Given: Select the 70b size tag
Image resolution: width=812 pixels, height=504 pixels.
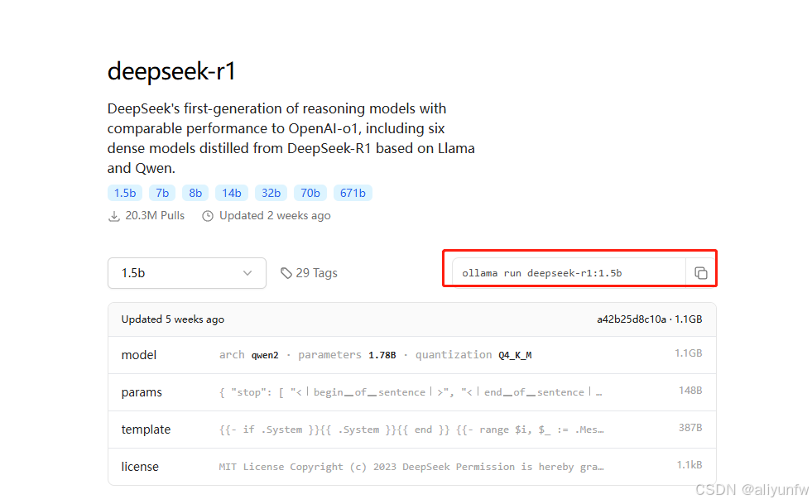Looking at the screenshot, I should 310,193.
